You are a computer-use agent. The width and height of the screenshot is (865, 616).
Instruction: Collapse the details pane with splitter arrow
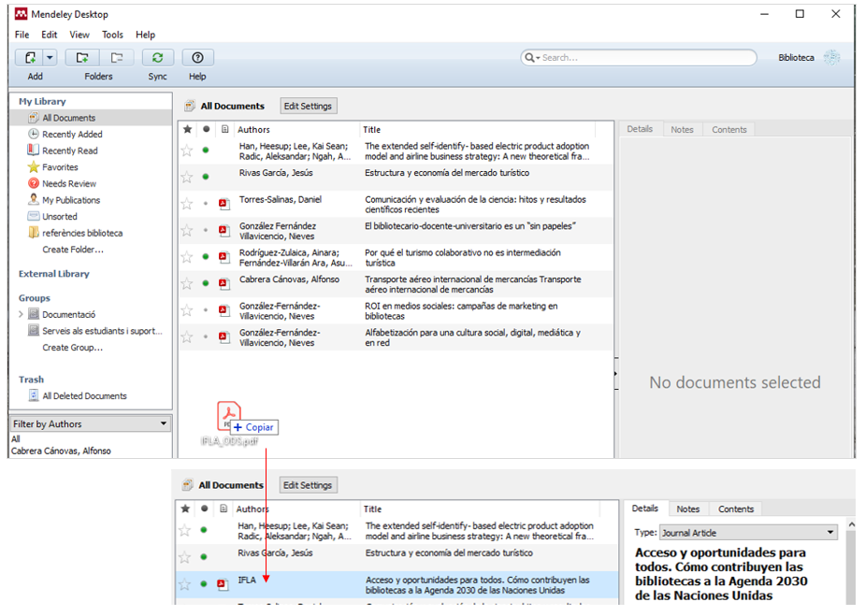click(615, 374)
